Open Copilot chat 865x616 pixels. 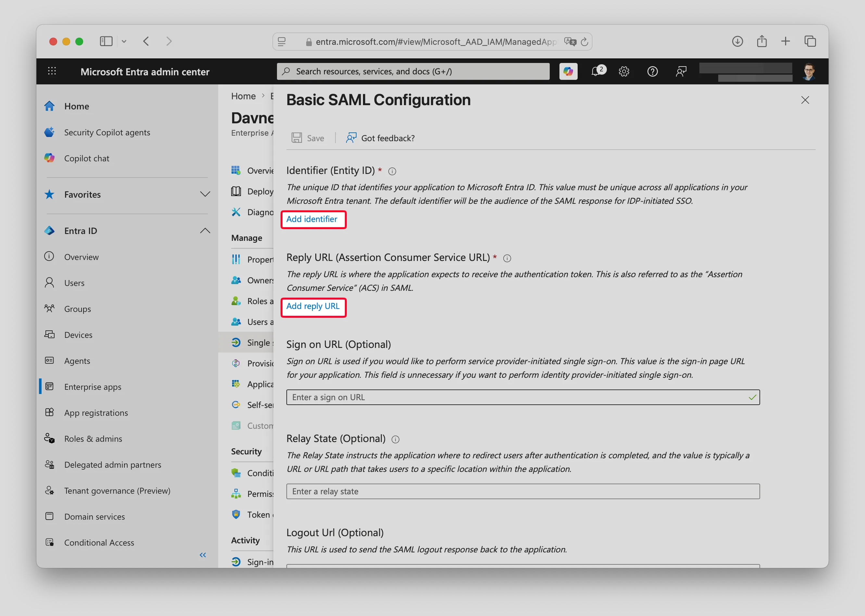86,158
